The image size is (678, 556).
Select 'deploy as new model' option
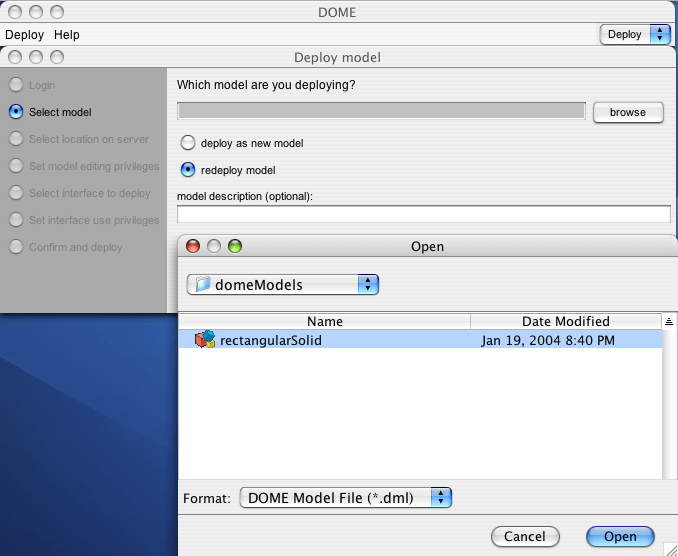pos(188,143)
